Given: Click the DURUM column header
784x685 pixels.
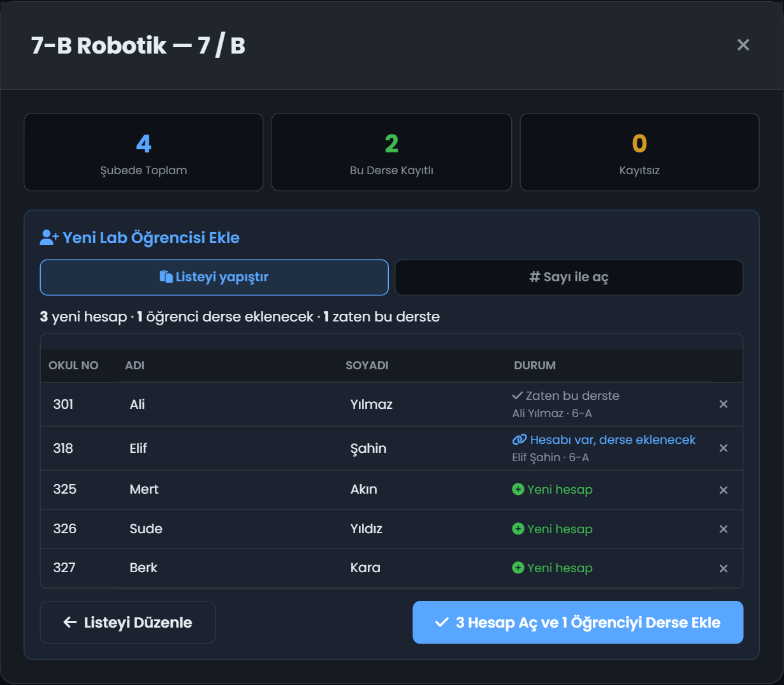Looking at the screenshot, I should [x=535, y=365].
